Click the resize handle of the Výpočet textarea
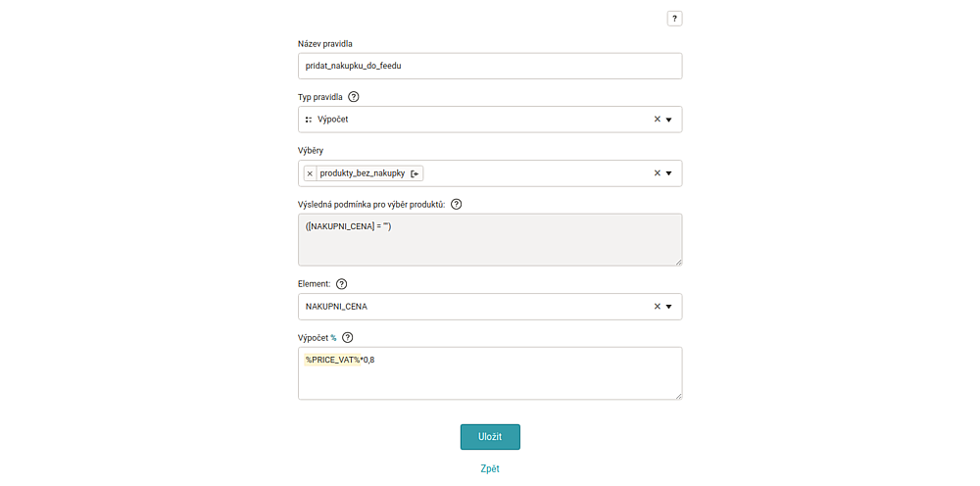Viewport: 980px width, 486px height. tap(678, 396)
